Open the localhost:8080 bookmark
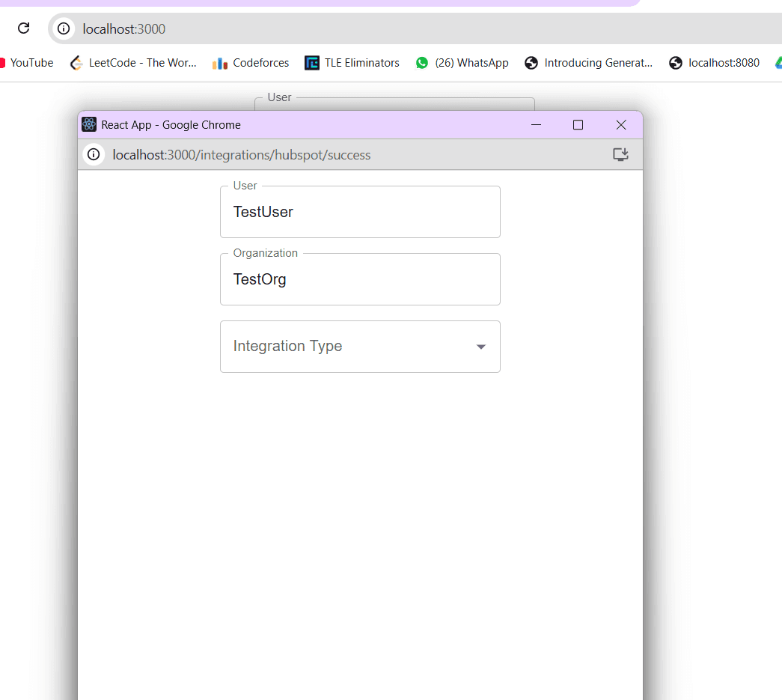This screenshot has width=782, height=700. 715,63
